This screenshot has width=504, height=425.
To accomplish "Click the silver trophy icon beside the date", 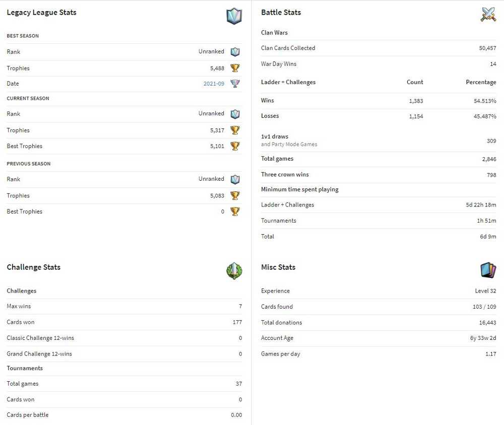I will pyautogui.click(x=235, y=84).
